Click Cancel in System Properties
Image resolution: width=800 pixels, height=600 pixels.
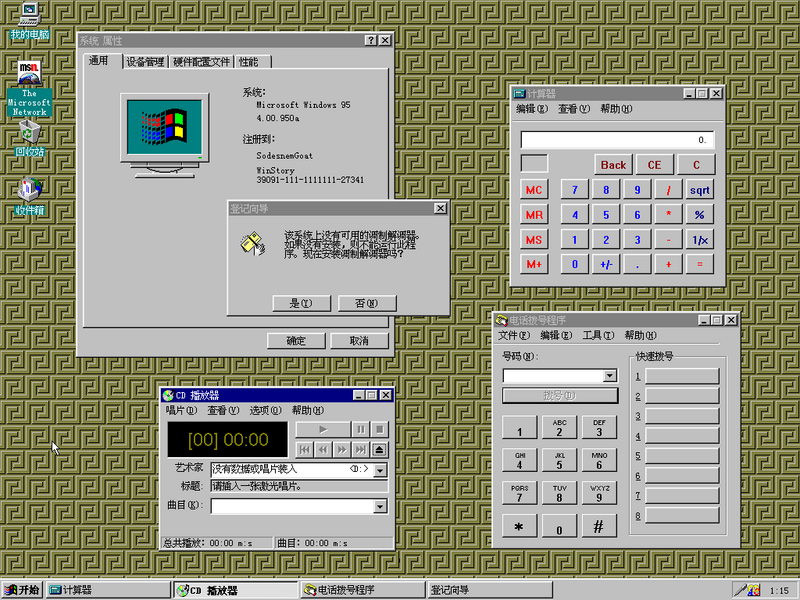(359, 341)
